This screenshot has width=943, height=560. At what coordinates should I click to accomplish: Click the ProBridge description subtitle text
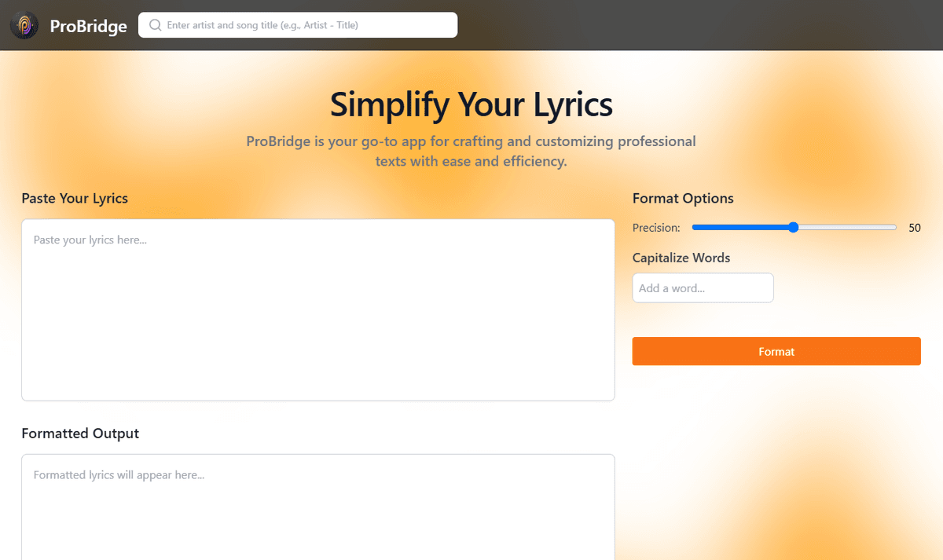point(471,152)
